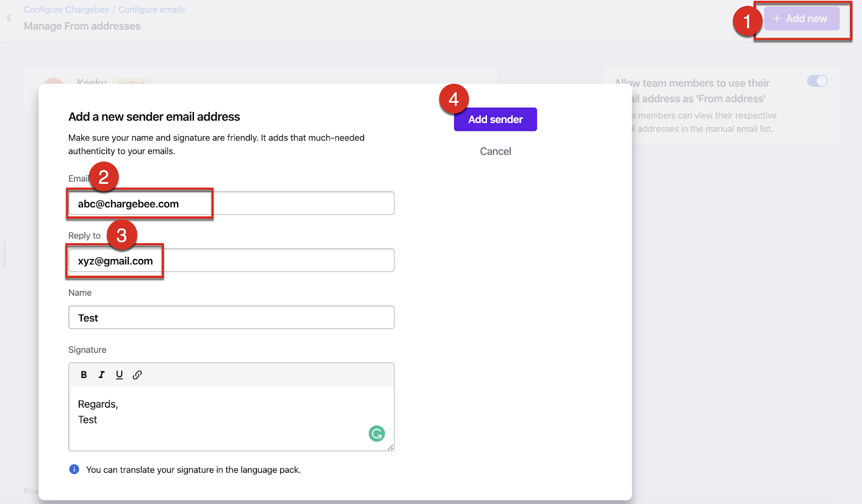Click the blue info icon near language pack note
The height and width of the screenshot is (504, 862).
(x=74, y=470)
